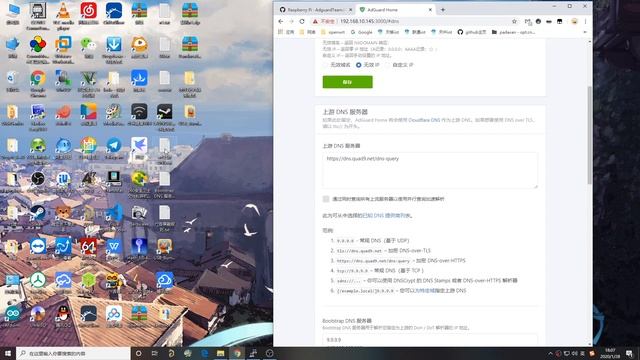This screenshot has height=360, width=640.
Task: Expand the hidden bookmarks overflow chevron
Action: pyautogui.click(x=585, y=32)
